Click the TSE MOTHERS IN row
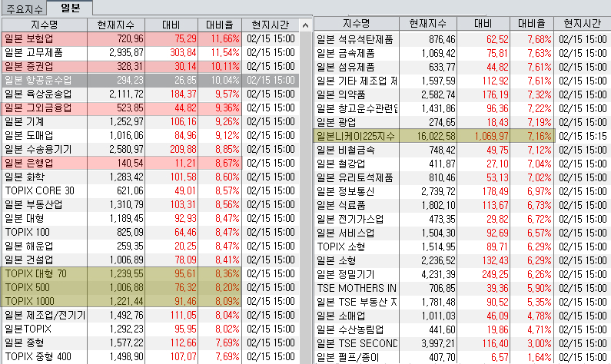 (462, 288)
